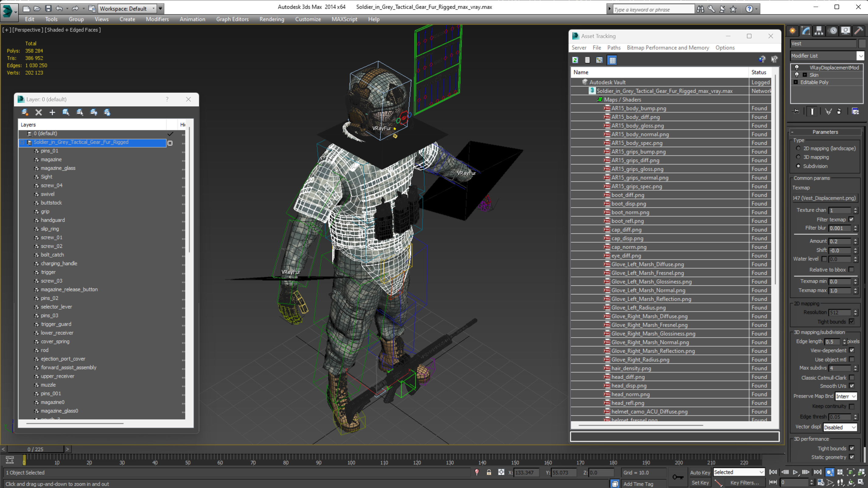Click Go to Start playback button
The image size is (868, 488).
773,472
